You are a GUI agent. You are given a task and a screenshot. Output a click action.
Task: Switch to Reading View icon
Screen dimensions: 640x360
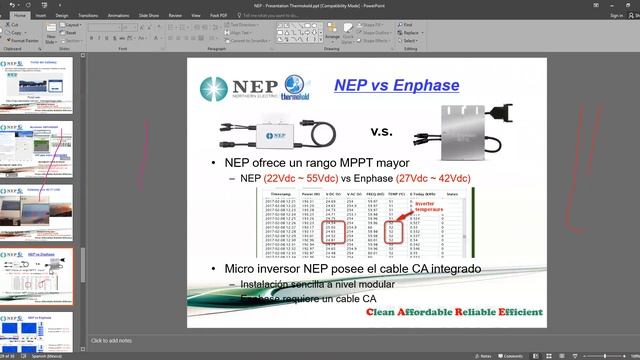(x=562, y=356)
